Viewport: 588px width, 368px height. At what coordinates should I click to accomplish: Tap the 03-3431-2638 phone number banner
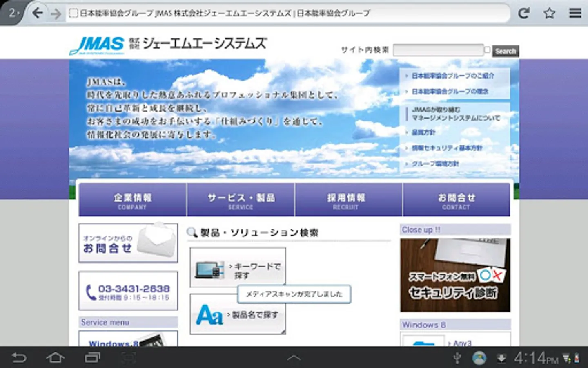point(128,291)
